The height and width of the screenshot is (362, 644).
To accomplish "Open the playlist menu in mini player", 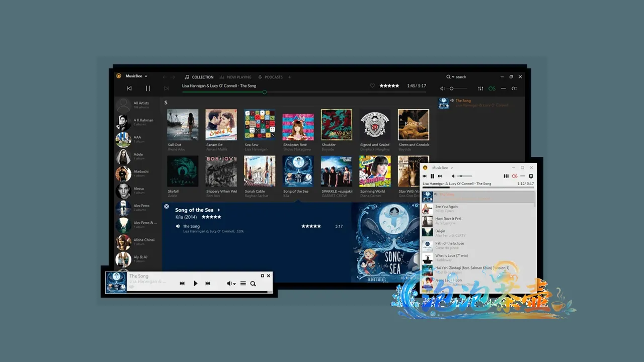I will pos(243,284).
